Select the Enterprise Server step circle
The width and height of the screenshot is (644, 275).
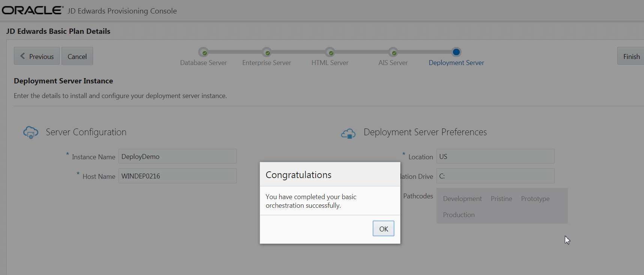(x=267, y=52)
